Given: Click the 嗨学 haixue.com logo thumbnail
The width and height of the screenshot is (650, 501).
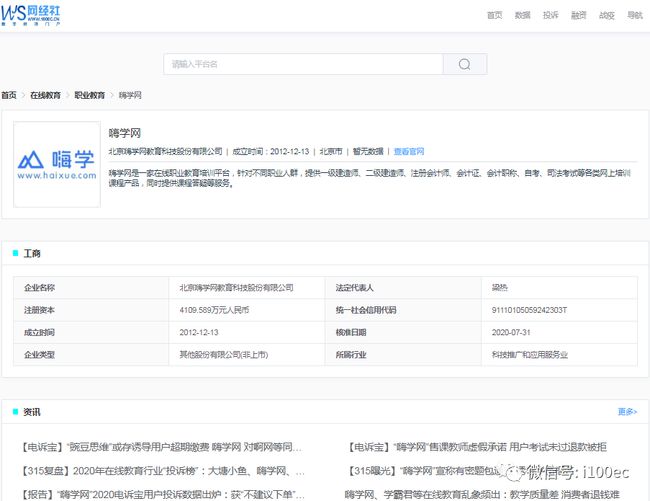Looking at the screenshot, I should [57, 165].
